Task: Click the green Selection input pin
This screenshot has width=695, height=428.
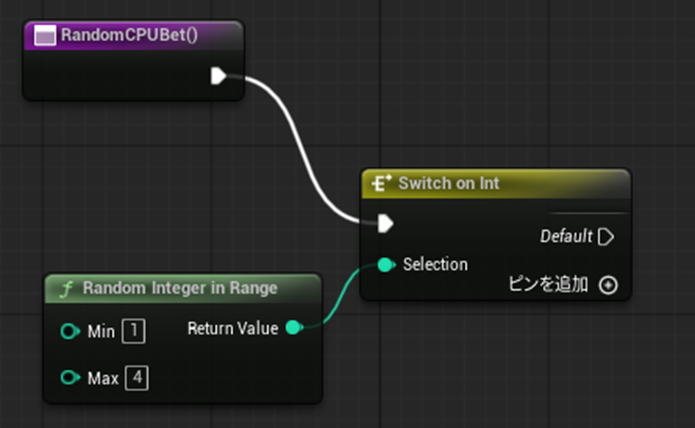Action: tap(386, 265)
